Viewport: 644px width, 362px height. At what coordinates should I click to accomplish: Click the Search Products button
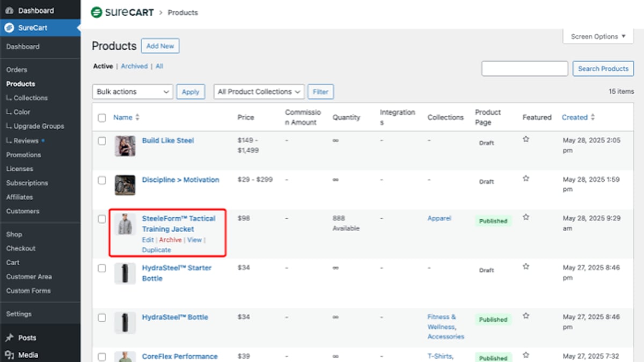(x=603, y=69)
